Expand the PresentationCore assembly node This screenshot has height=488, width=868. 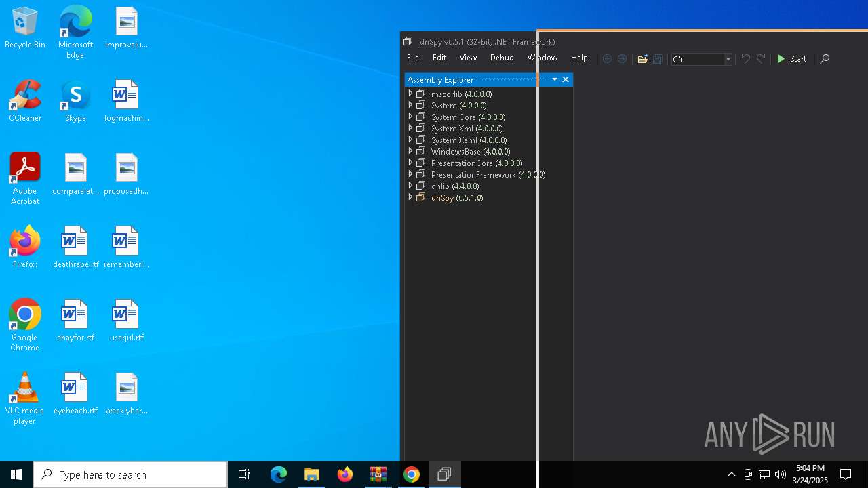(410, 163)
